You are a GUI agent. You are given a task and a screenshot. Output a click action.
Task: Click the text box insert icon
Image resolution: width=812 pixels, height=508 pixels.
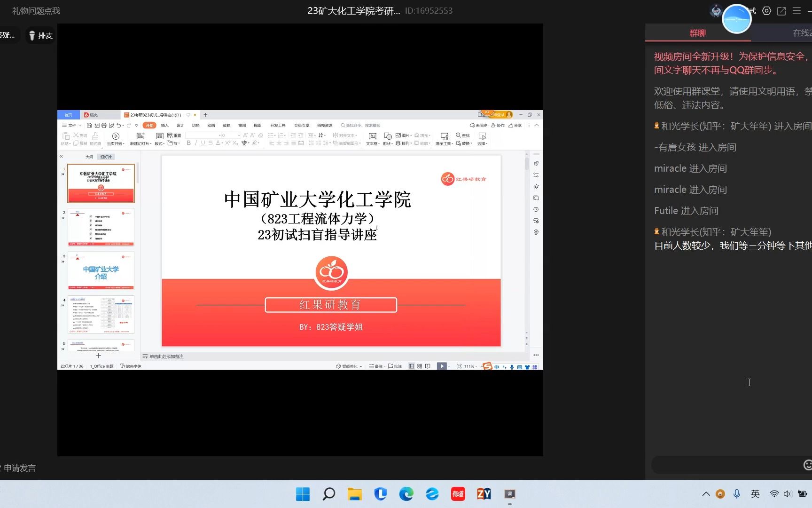[373, 136]
